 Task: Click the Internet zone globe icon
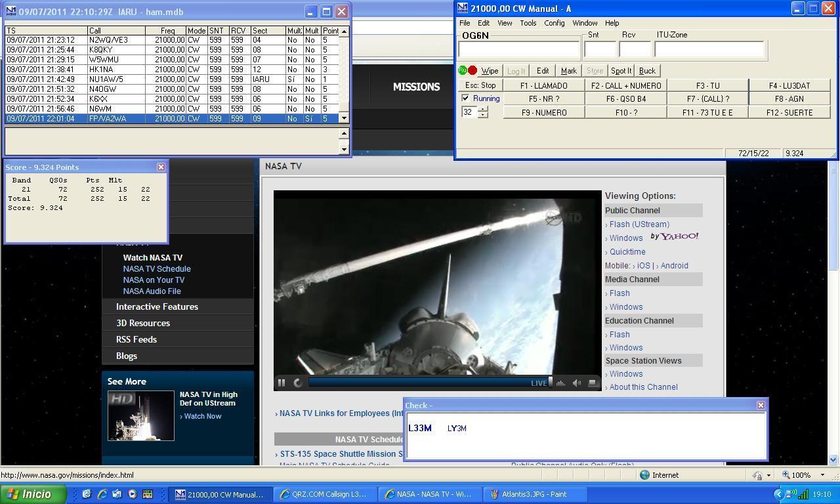coord(645,475)
